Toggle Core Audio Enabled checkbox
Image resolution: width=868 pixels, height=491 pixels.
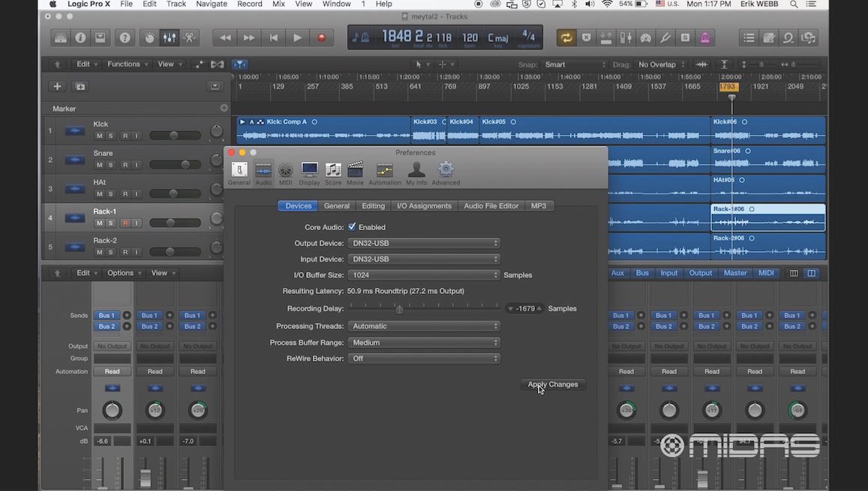click(x=352, y=226)
